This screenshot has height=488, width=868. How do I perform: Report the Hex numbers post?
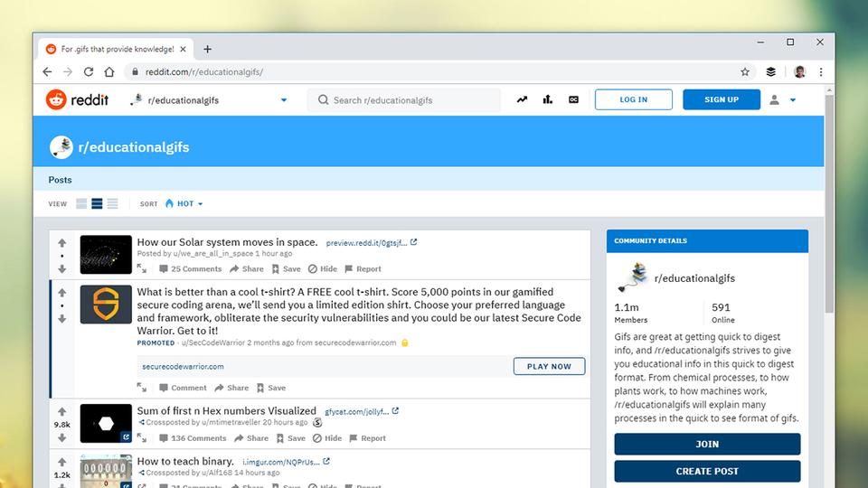368,438
